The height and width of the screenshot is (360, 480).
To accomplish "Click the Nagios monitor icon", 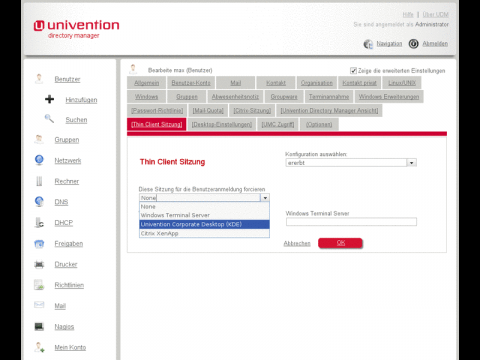I will pos(39,326).
